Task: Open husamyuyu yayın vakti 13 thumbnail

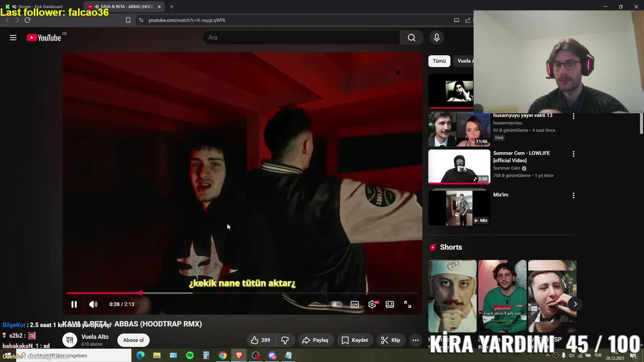Action: [459, 129]
